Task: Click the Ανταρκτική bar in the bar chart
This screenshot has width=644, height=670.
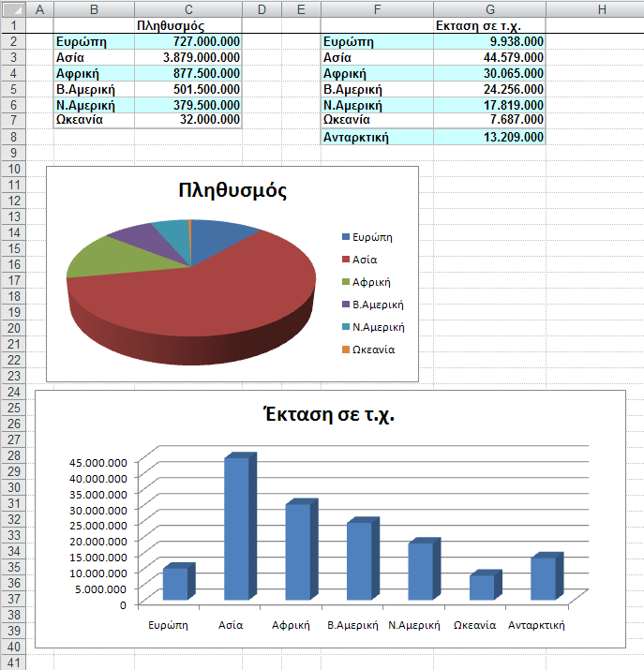Action: [543, 578]
